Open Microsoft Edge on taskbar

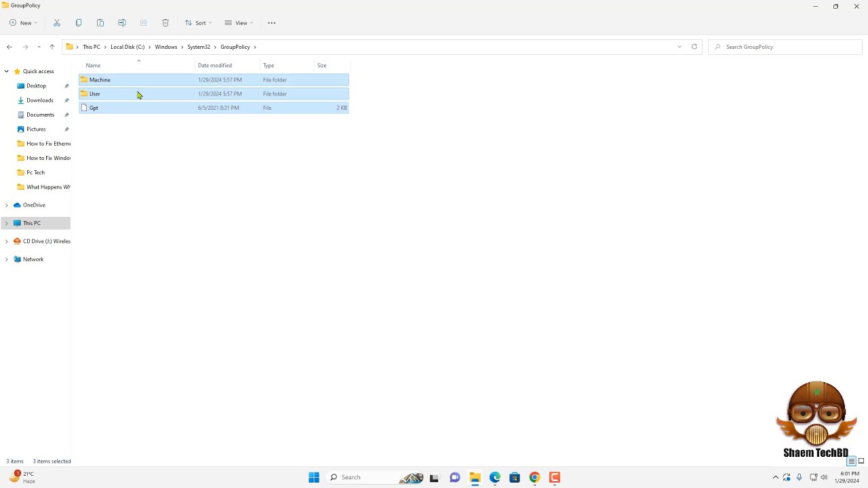pos(495,477)
